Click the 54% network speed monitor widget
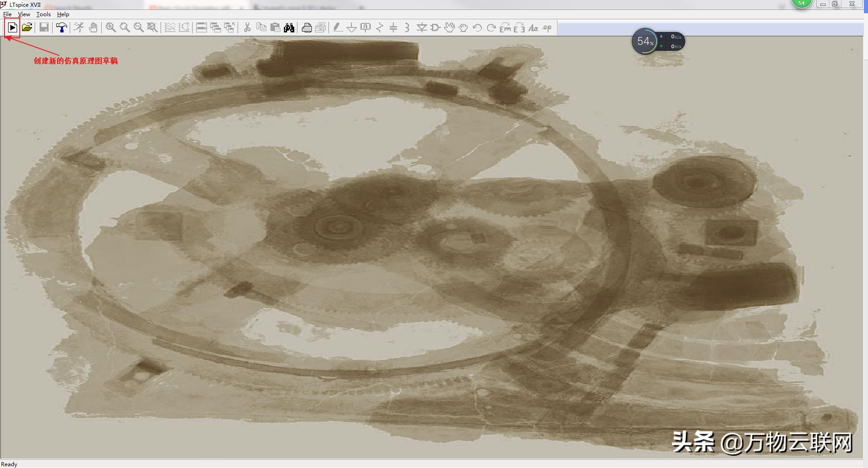This screenshot has height=468, width=868. (645, 41)
